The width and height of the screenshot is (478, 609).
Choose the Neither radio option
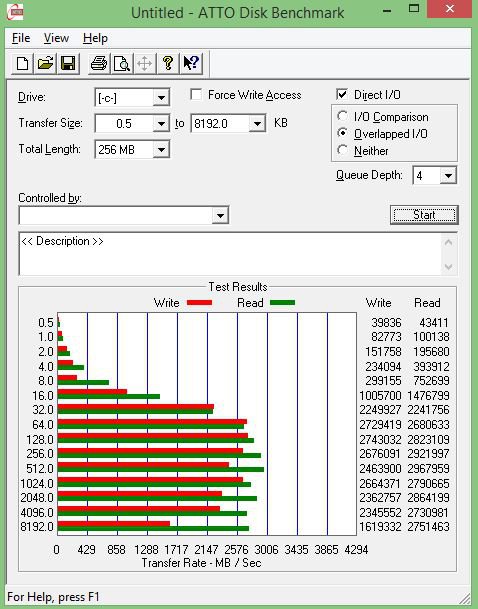(342, 150)
